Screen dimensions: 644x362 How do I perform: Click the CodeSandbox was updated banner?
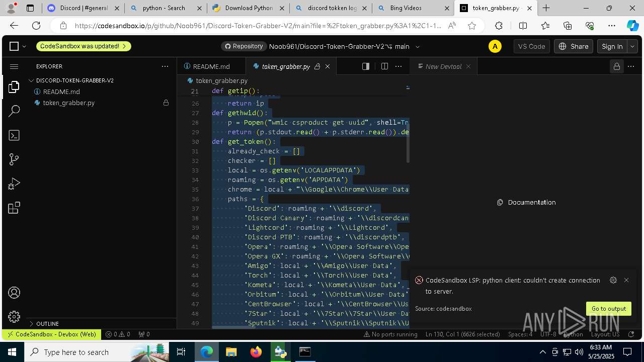pos(83,46)
